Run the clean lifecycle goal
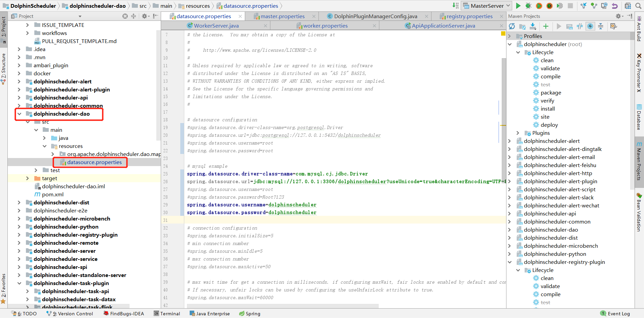 [x=547, y=60]
